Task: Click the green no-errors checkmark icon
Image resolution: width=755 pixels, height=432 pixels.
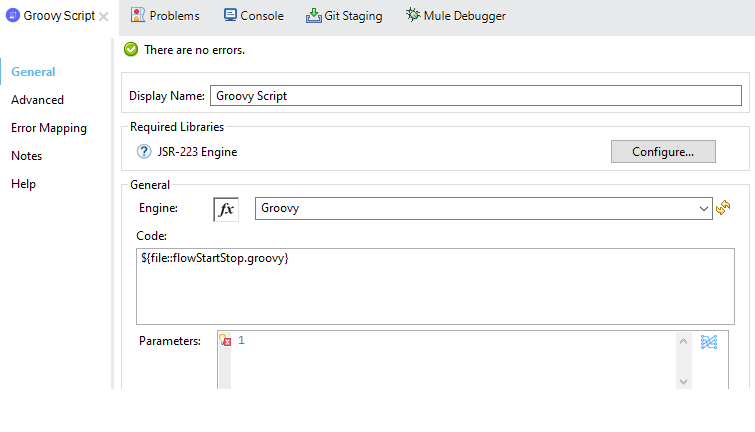Action: (x=131, y=49)
